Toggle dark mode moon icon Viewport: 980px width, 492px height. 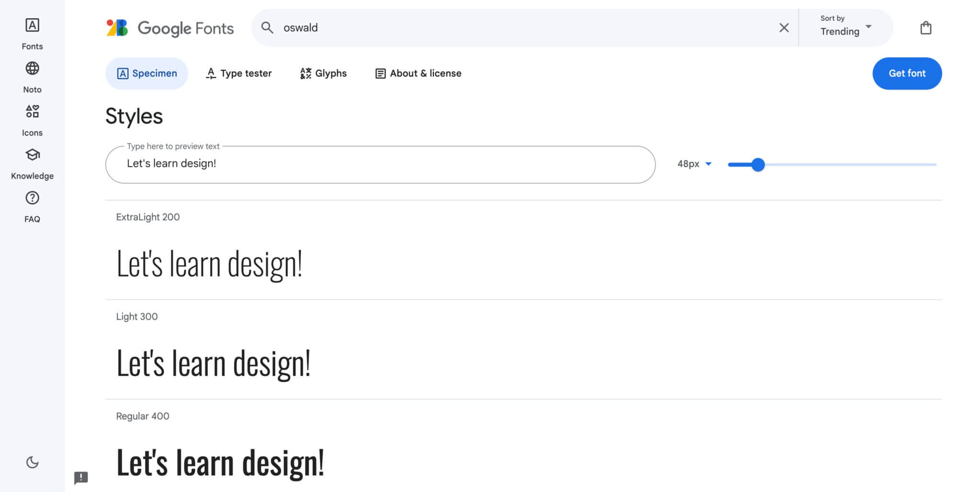coord(32,462)
